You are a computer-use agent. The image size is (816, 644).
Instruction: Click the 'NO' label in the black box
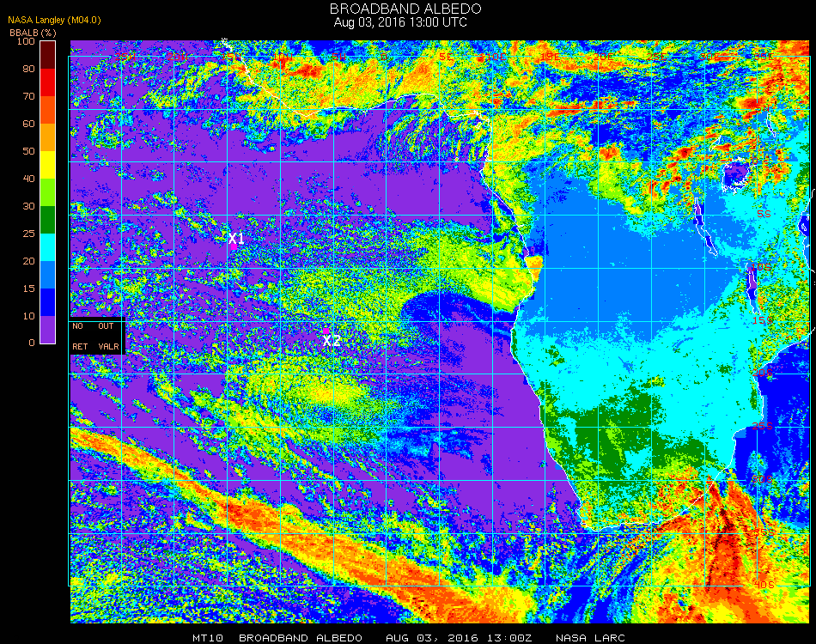(x=77, y=326)
